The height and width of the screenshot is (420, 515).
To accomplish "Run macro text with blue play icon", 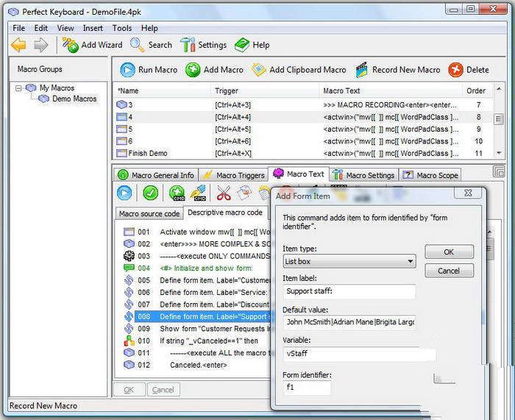I will (x=124, y=193).
